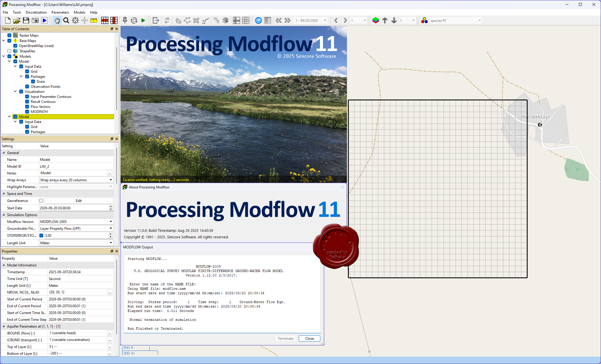Uncheck the Flow Vectors layer checkbox
Image resolution: width=601 pixels, height=364 pixels.
coord(27,107)
